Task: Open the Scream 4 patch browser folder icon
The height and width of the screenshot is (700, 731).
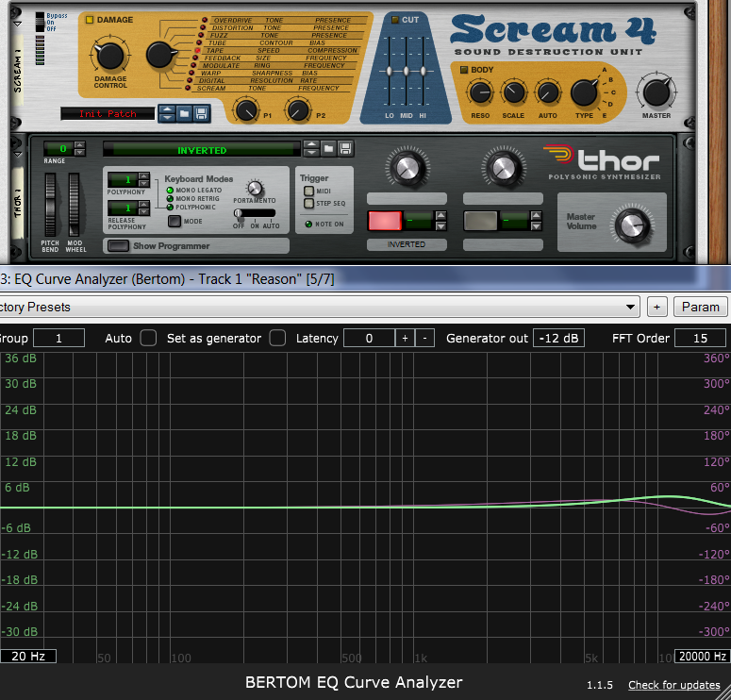Action: [x=184, y=113]
